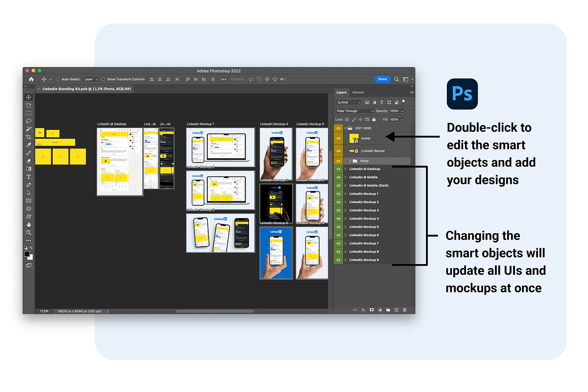Select the Artboard tool
The image size is (588, 392).
(x=29, y=105)
